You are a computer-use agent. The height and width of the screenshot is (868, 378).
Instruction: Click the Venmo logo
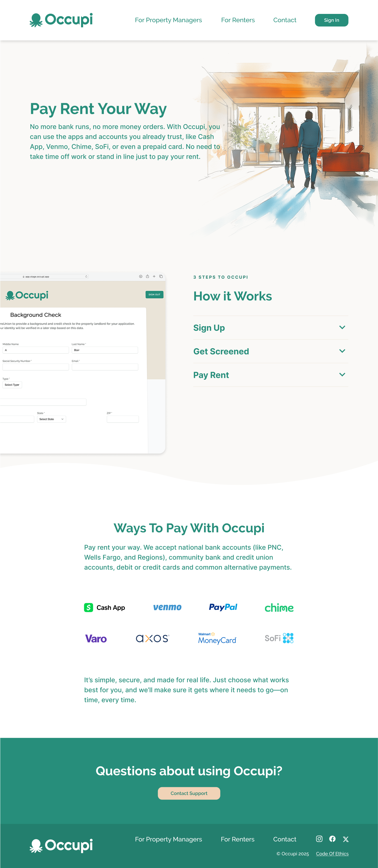[x=167, y=607]
